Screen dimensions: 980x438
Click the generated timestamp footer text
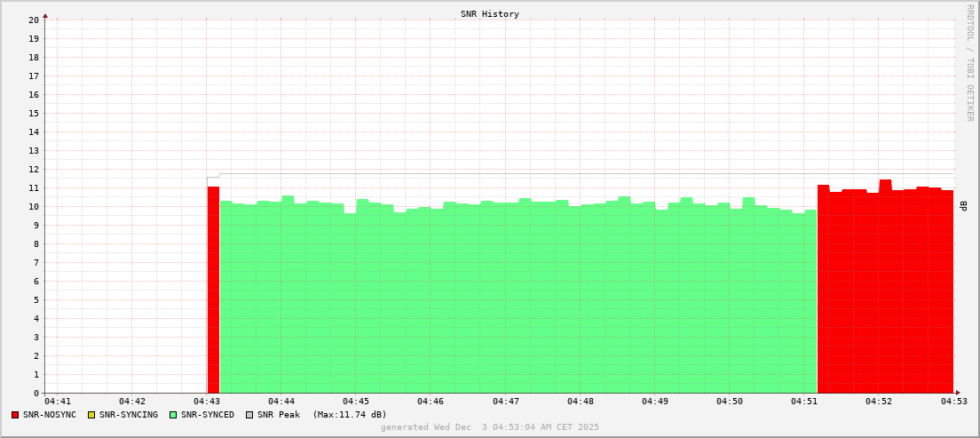pos(490,427)
